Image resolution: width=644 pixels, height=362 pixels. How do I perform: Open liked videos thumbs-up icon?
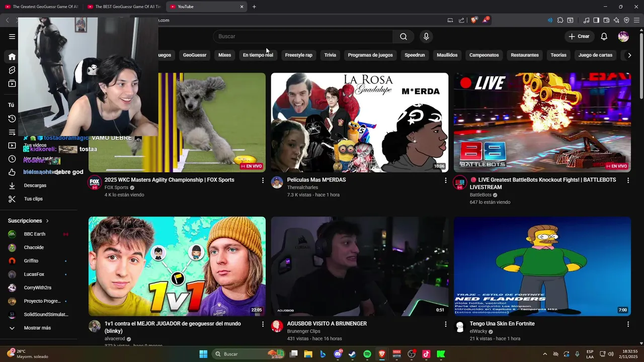pyautogui.click(x=12, y=172)
